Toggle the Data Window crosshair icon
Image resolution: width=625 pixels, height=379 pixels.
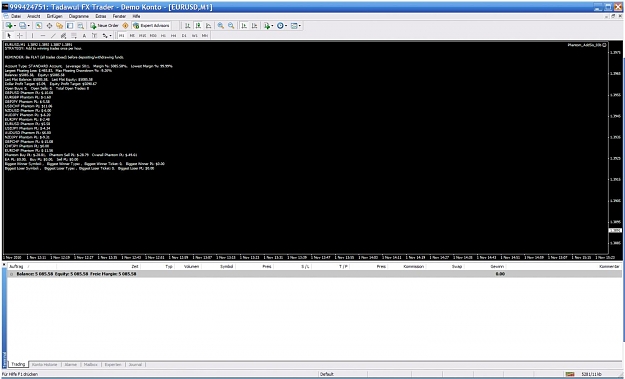pos(49,26)
